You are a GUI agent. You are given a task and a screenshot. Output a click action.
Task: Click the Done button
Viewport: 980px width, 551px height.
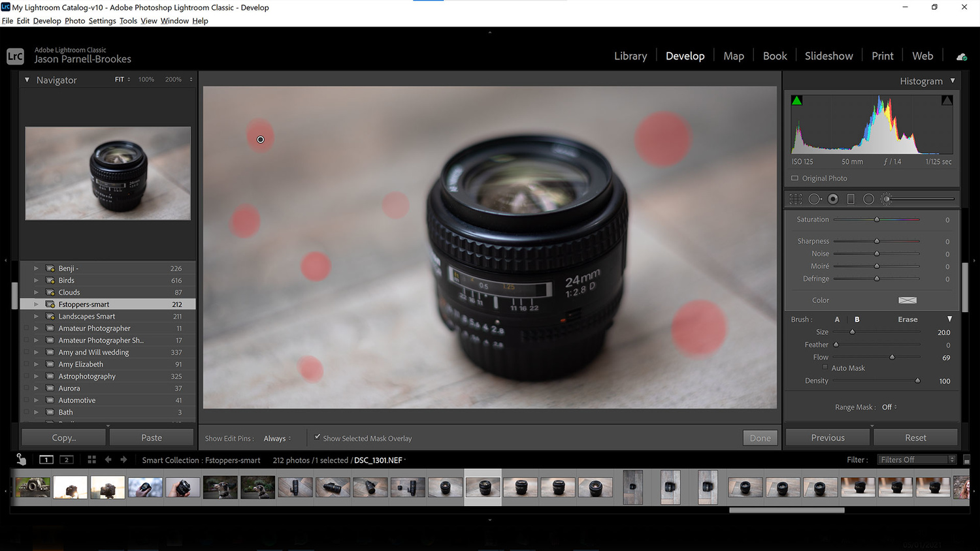[x=760, y=437]
